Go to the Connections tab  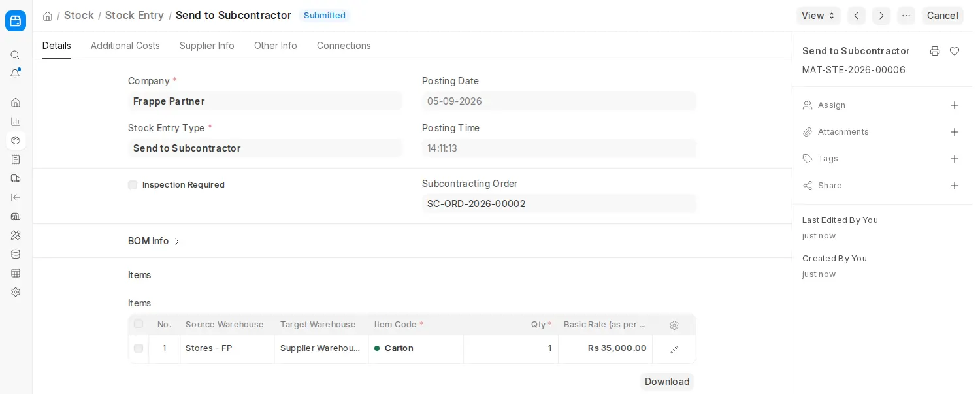pos(344,46)
